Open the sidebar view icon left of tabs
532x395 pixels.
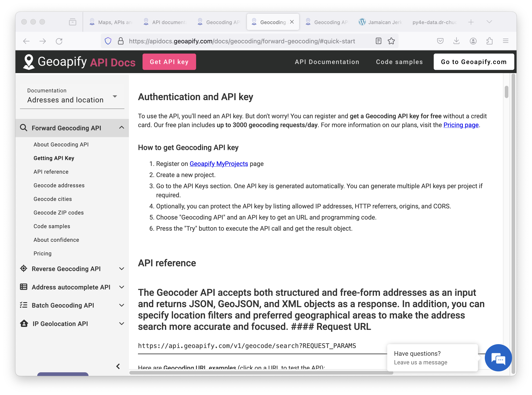click(72, 22)
